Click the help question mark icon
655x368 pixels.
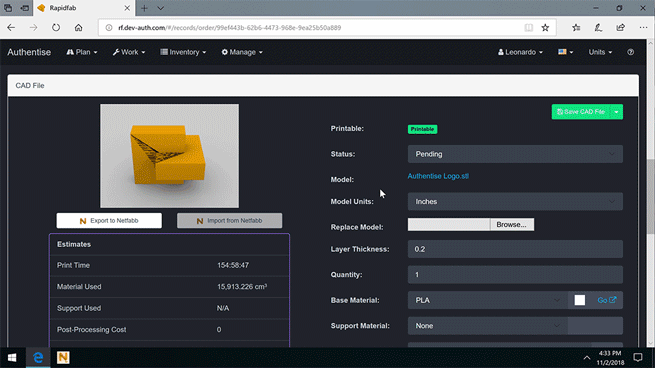(x=630, y=52)
